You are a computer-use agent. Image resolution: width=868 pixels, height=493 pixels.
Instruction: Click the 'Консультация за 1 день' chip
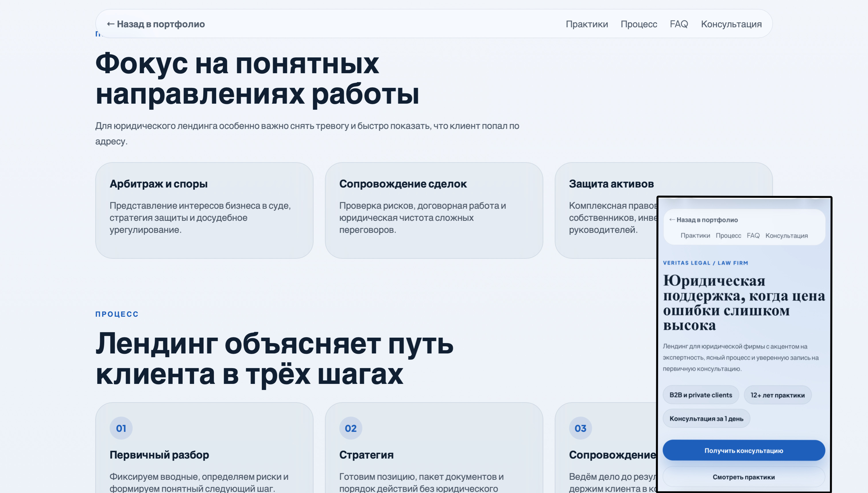pos(706,419)
